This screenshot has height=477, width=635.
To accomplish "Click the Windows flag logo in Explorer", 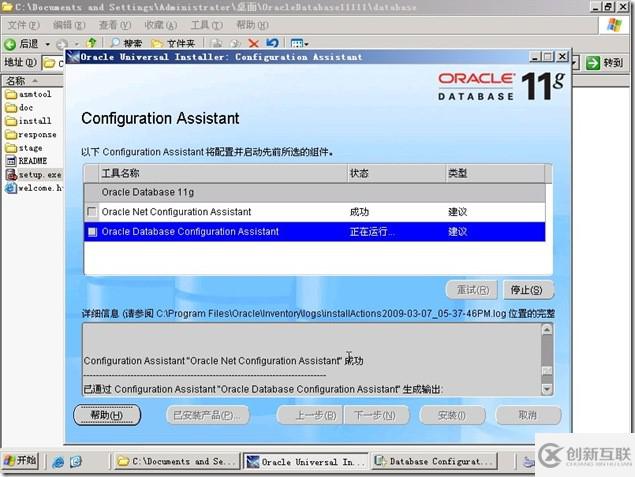I will click(614, 25).
